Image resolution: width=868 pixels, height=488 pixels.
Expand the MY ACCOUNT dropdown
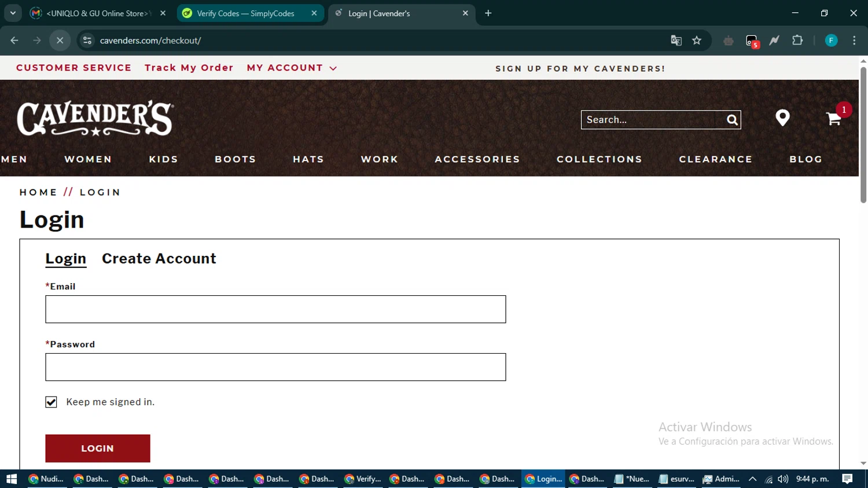click(292, 68)
